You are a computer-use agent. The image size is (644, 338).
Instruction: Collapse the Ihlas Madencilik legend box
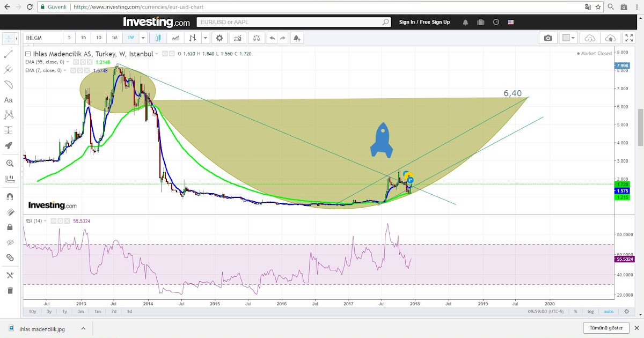(28, 54)
